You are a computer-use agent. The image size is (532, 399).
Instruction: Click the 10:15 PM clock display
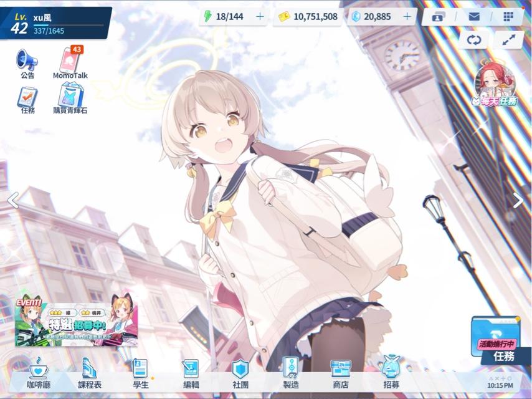coord(500,385)
